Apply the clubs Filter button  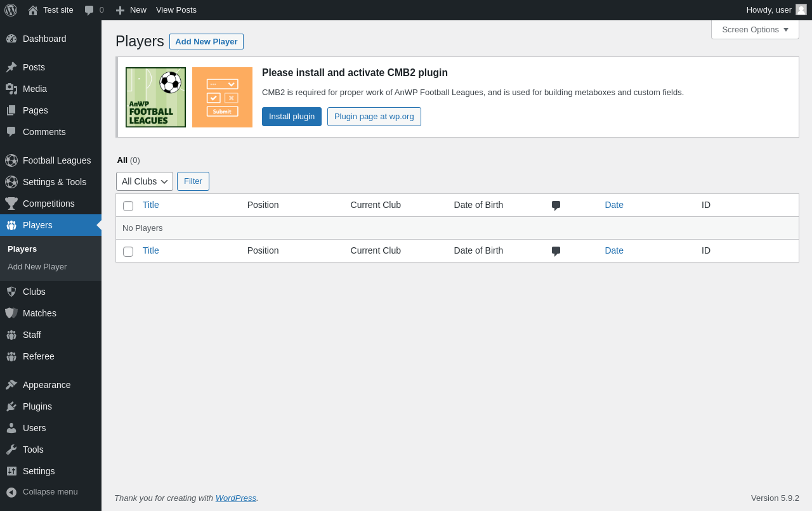point(193,181)
